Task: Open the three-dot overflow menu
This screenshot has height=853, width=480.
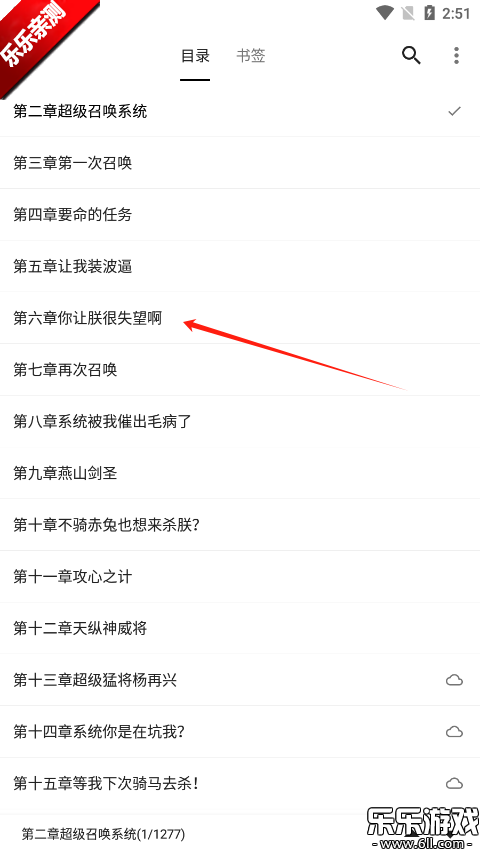Action: click(456, 55)
